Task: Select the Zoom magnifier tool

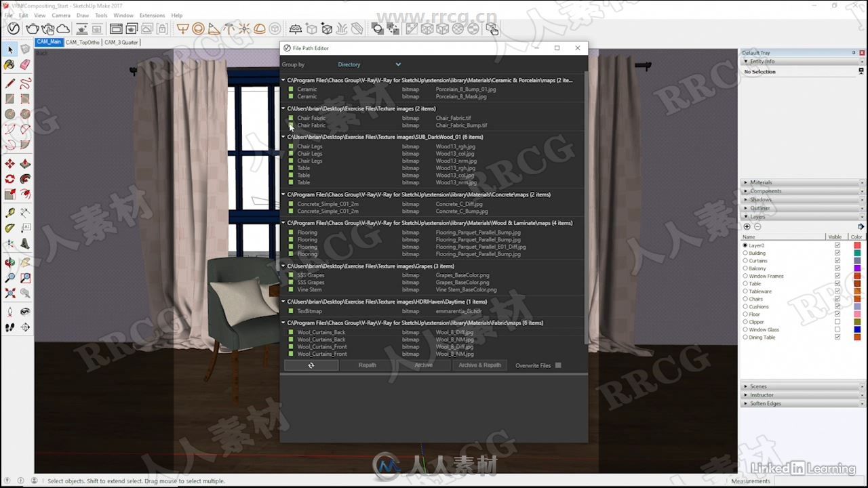Action: pos(9,278)
